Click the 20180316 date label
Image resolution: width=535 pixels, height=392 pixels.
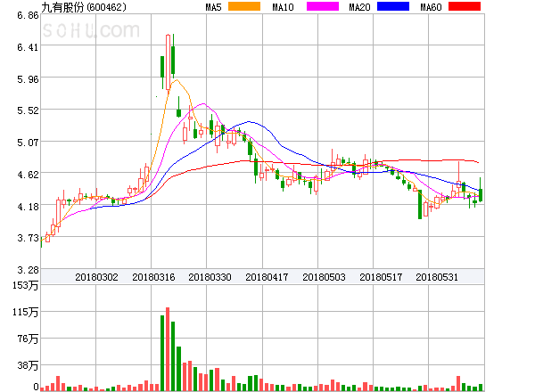point(153,277)
